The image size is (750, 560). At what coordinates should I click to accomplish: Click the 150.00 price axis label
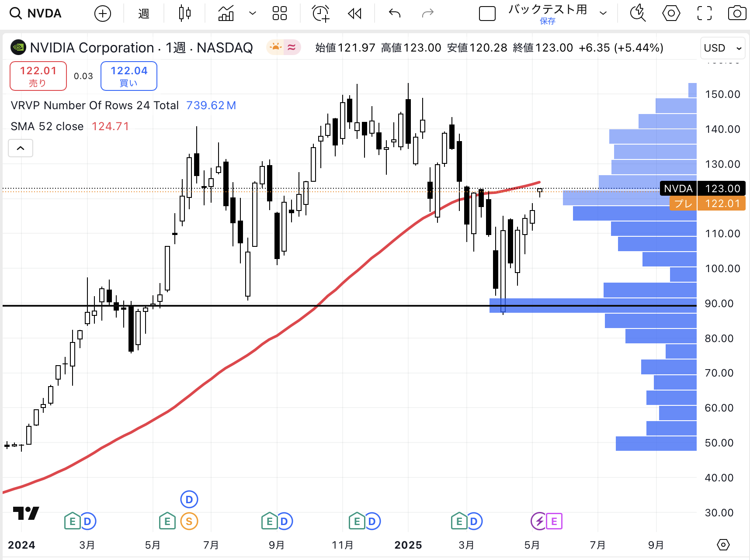click(x=722, y=94)
